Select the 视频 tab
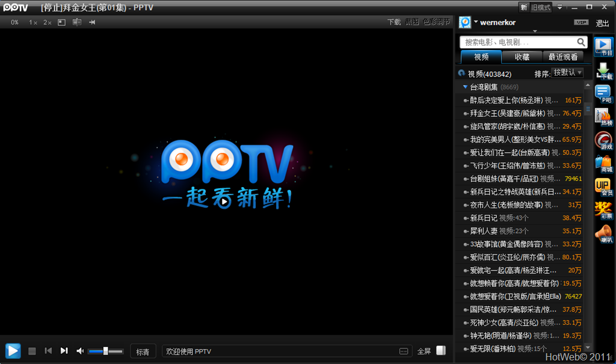616x364 pixels. tap(481, 57)
